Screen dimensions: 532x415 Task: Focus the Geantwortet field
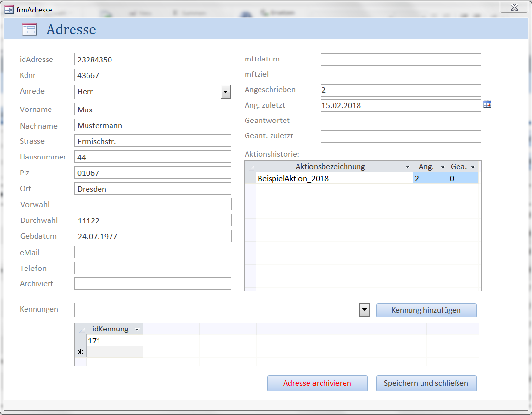(401, 121)
